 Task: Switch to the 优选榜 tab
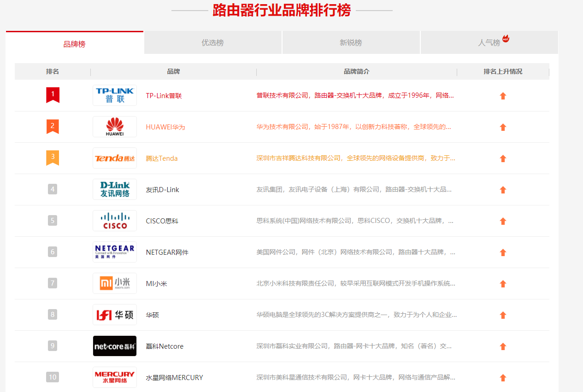pyautogui.click(x=212, y=43)
